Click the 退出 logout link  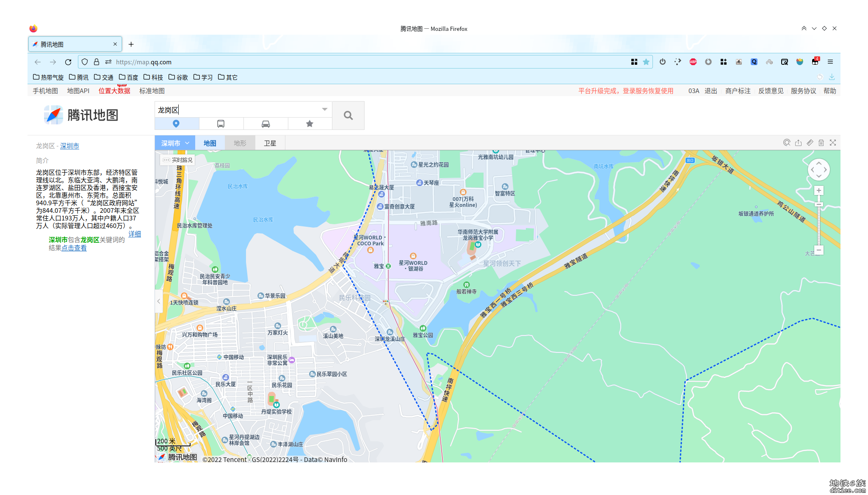711,91
